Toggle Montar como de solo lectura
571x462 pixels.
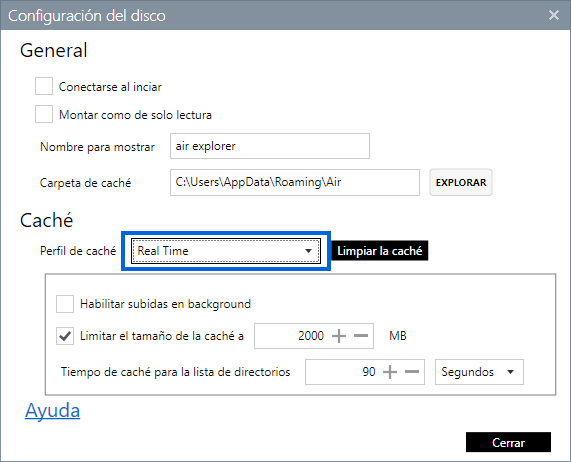click(44, 114)
